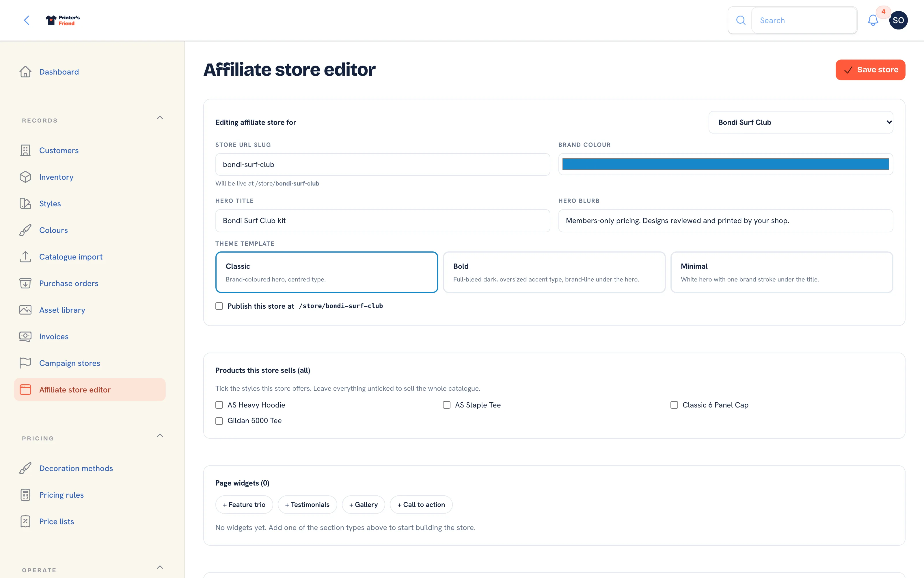The height and width of the screenshot is (578, 924).
Task: Open the blue brand colour picker
Action: point(725,164)
